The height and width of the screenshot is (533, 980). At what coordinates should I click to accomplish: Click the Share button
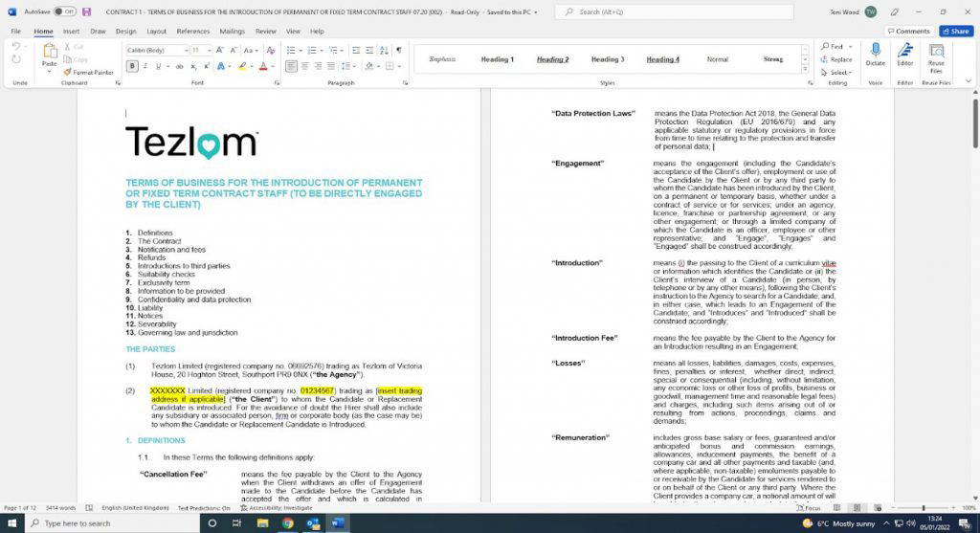pyautogui.click(x=955, y=31)
